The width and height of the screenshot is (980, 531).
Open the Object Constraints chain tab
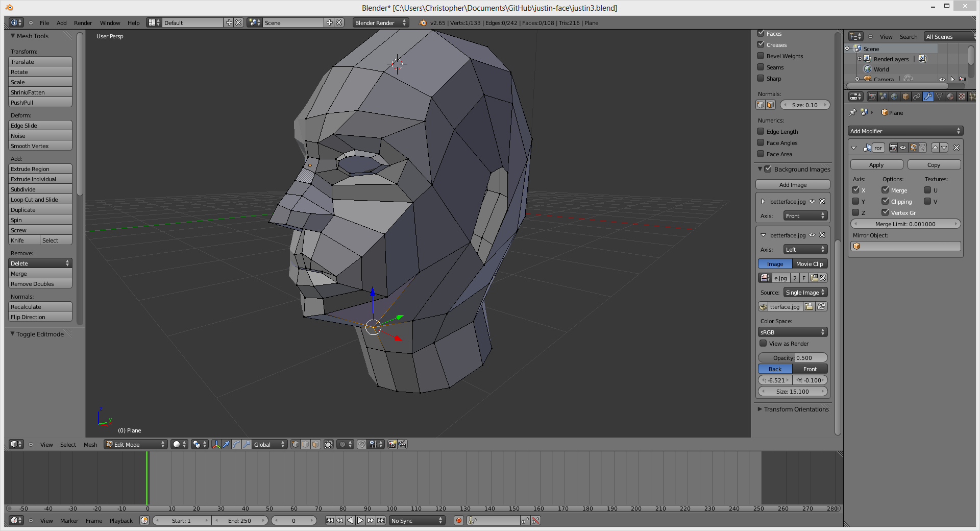coord(917,96)
